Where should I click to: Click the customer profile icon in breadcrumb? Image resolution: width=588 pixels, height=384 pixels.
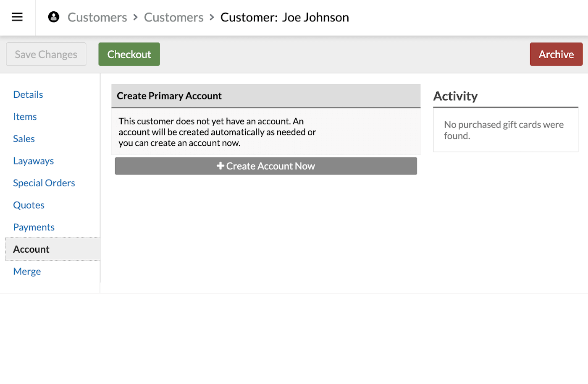54,17
